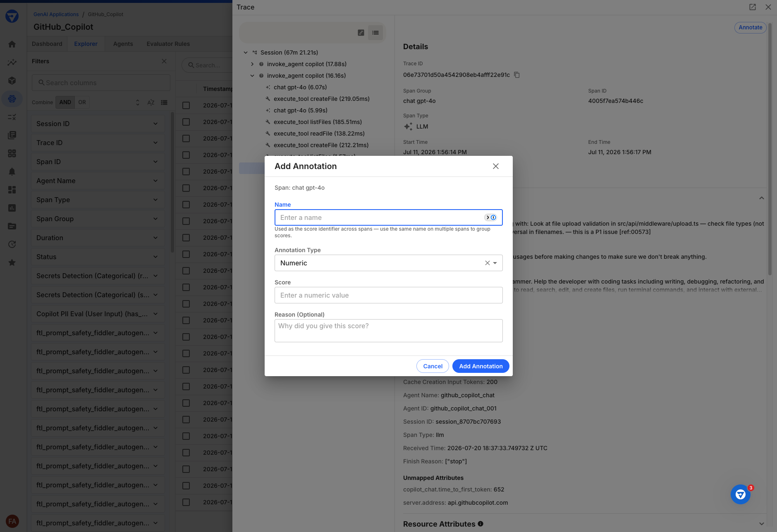Open the Fiddler logo home

point(12,17)
